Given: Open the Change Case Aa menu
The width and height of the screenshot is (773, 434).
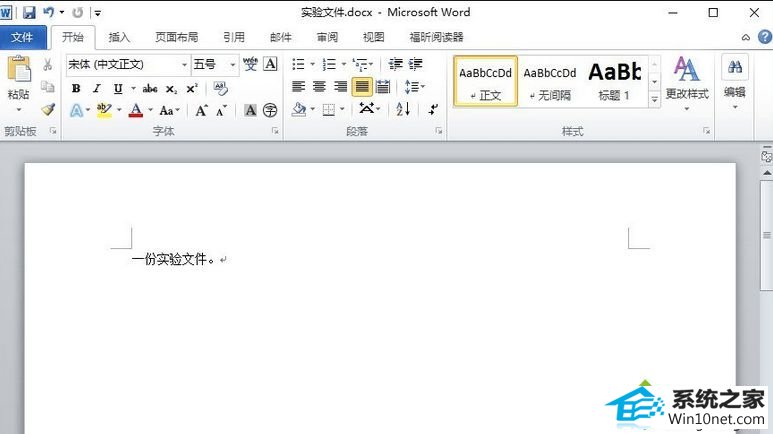Looking at the screenshot, I should pos(169,110).
